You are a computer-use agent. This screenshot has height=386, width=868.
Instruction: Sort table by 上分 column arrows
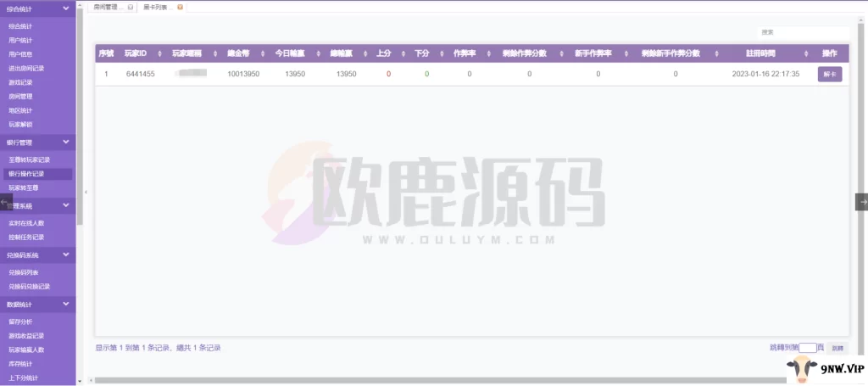(x=403, y=53)
